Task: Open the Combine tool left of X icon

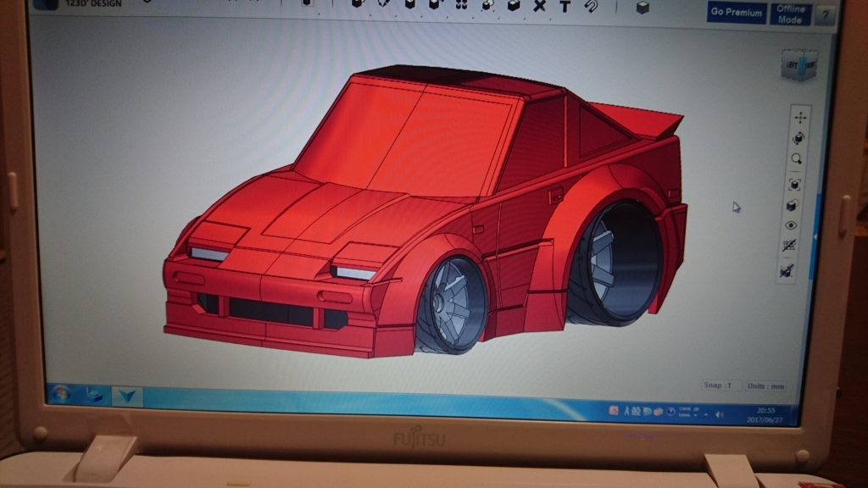Action: point(513,6)
